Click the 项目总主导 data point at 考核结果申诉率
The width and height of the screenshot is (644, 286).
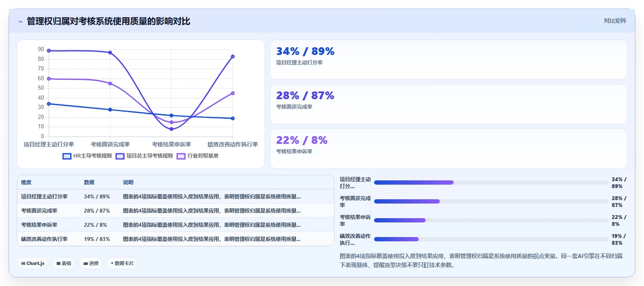[x=172, y=129]
